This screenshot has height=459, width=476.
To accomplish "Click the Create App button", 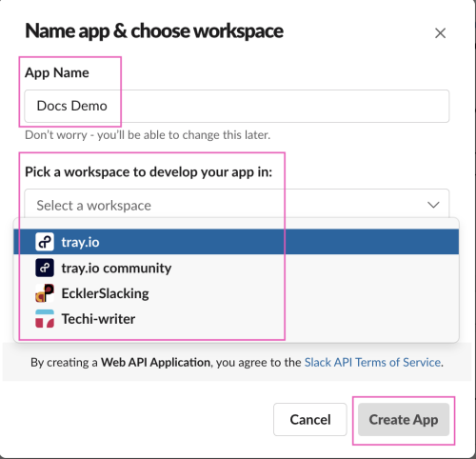I will [404, 419].
